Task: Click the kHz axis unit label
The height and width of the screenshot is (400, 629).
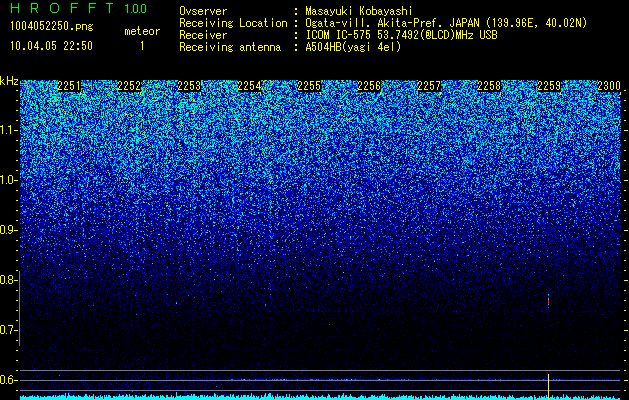Action: click(x=9, y=81)
